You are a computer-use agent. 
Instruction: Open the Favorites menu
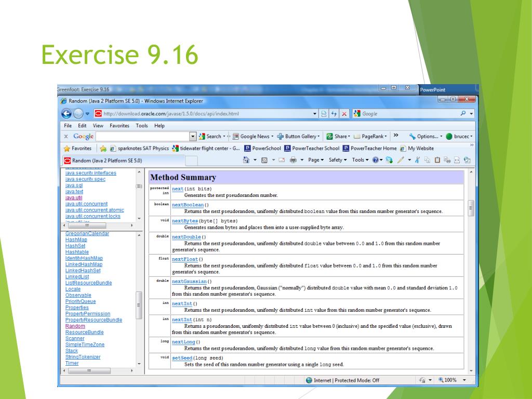119,126
